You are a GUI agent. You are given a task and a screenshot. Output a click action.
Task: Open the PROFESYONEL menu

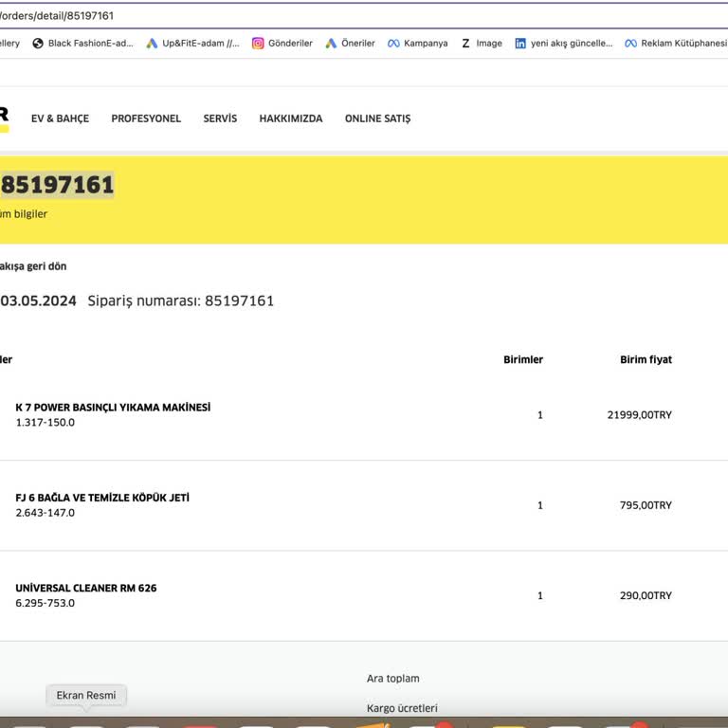click(146, 118)
